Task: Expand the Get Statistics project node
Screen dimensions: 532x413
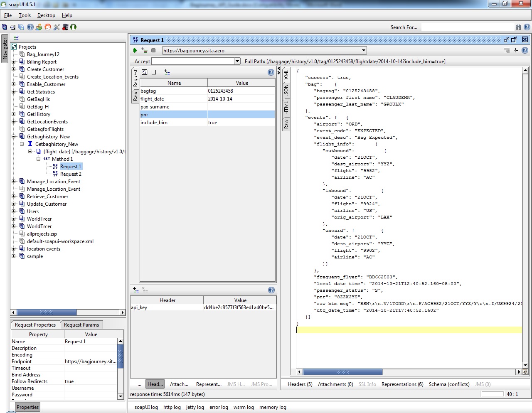Action: click(x=14, y=91)
